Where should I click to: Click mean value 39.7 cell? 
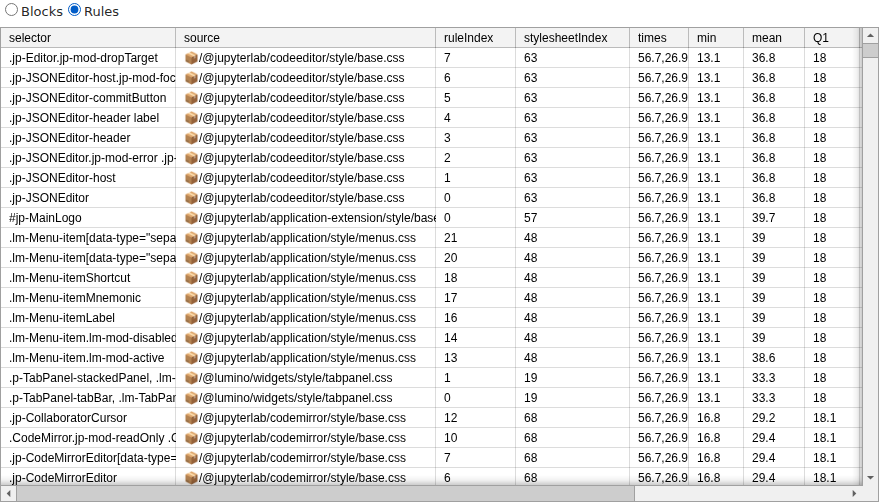click(x=774, y=218)
